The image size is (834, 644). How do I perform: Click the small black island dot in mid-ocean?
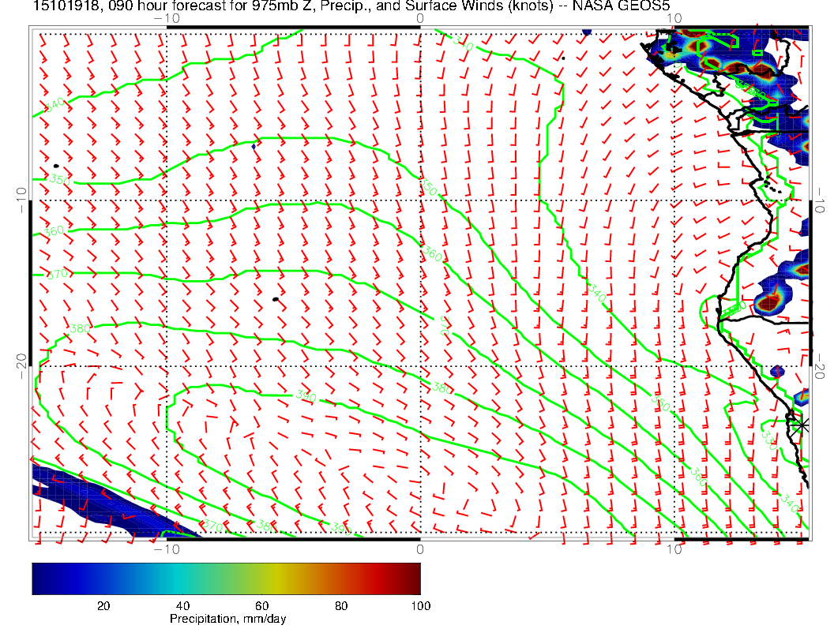[x=276, y=299]
